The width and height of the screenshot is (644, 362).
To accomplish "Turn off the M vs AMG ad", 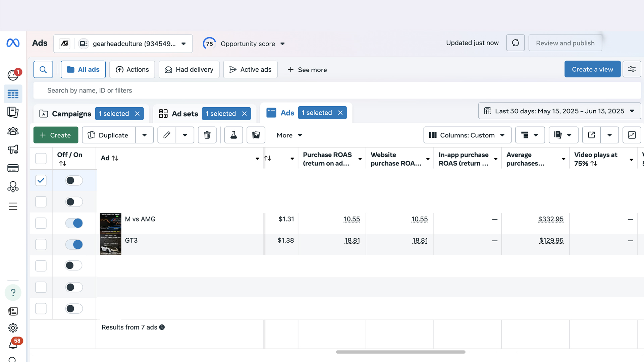I will [x=74, y=223].
